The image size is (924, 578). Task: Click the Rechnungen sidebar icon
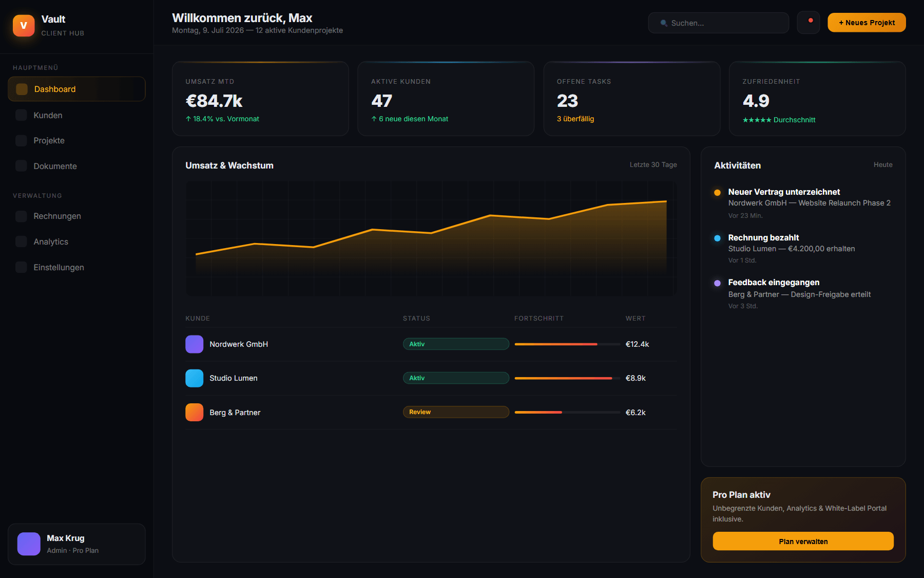tap(21, 216)
